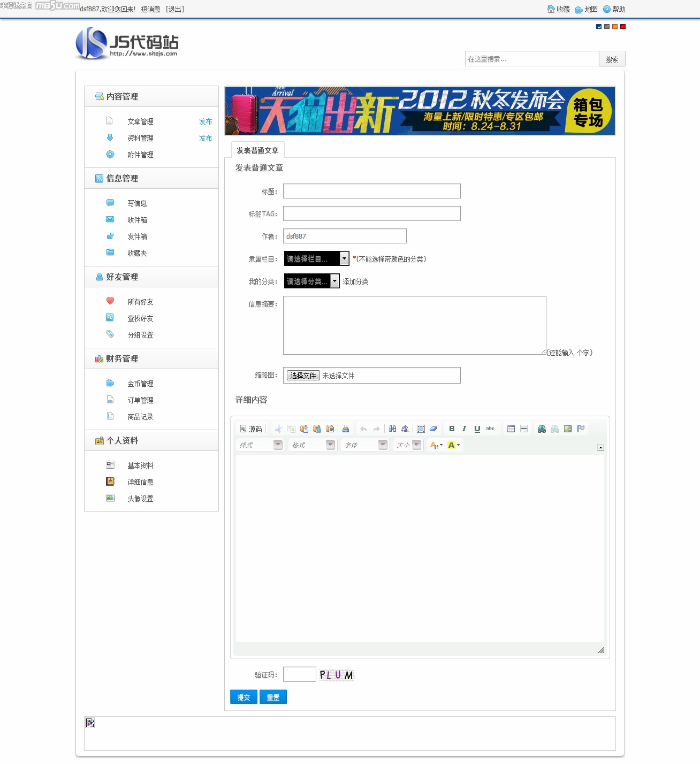This screenshot has height=764, width=700.
Task: Click the Bold icon in the editor toolbar
Action: (452, 429)
